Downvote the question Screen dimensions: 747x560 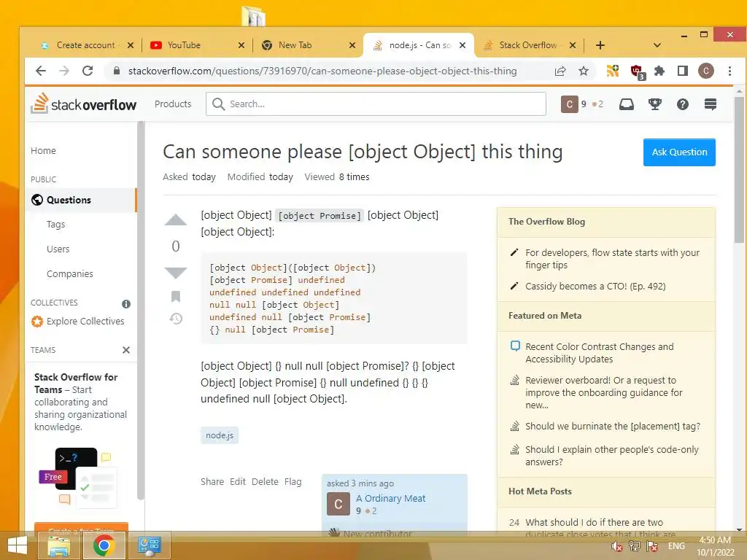click(176, 273)
